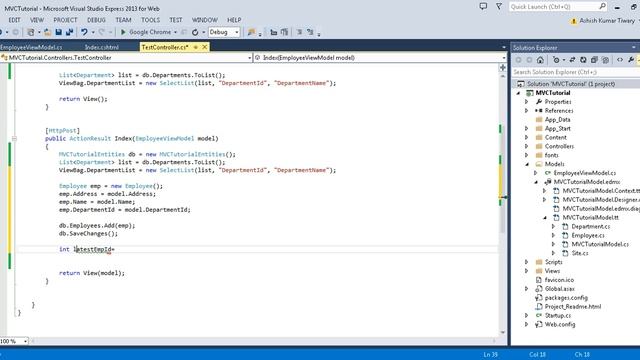Open the Solution Explorer window options arrow
The image size is (640, 360).
pos(633,48)
